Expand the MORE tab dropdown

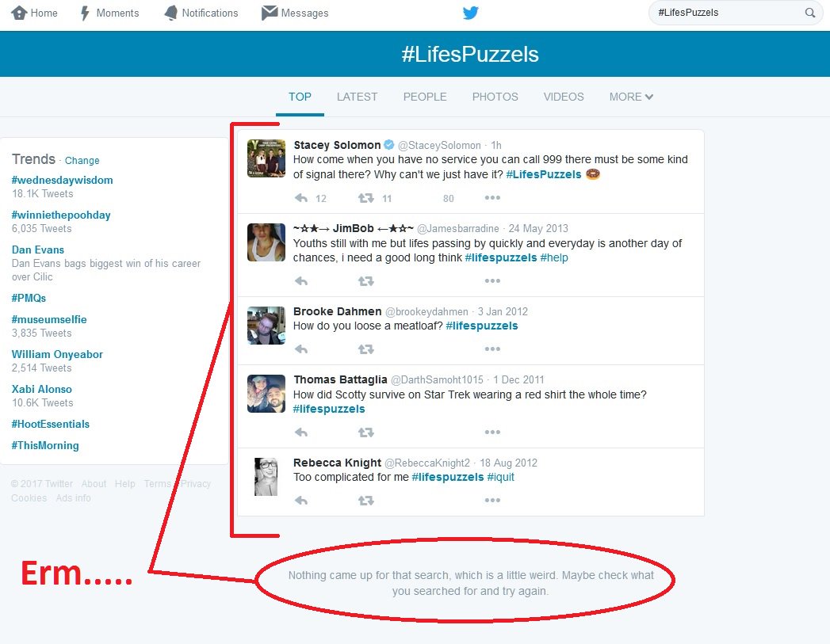(630, 97)
